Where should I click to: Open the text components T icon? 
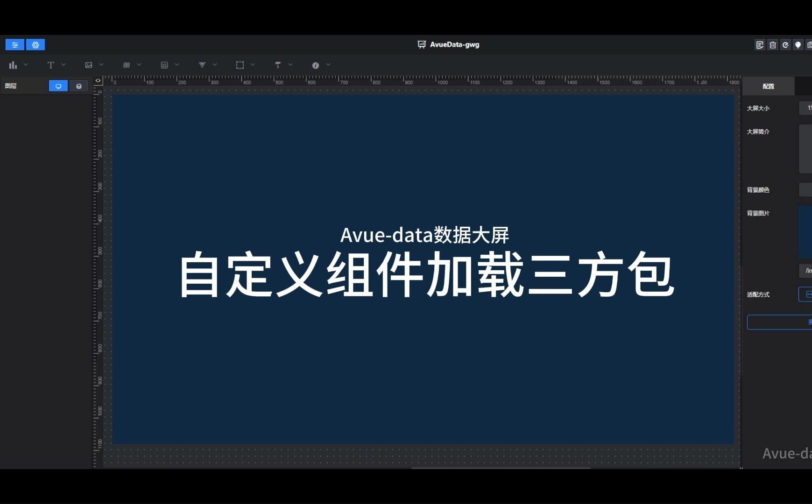pos(51,65)
